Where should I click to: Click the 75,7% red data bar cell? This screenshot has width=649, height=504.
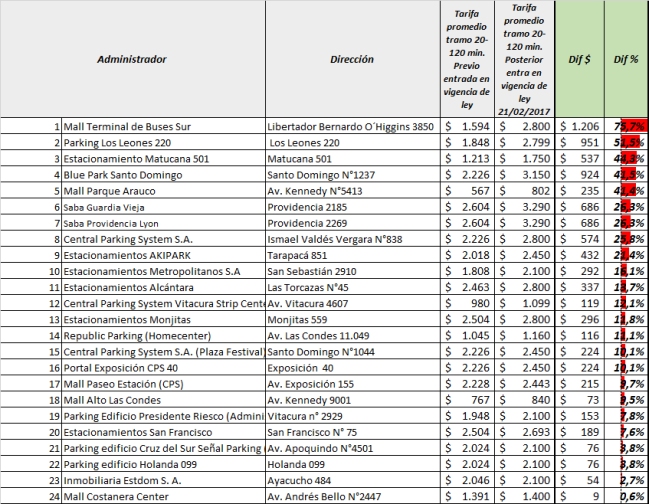(627, 127)
